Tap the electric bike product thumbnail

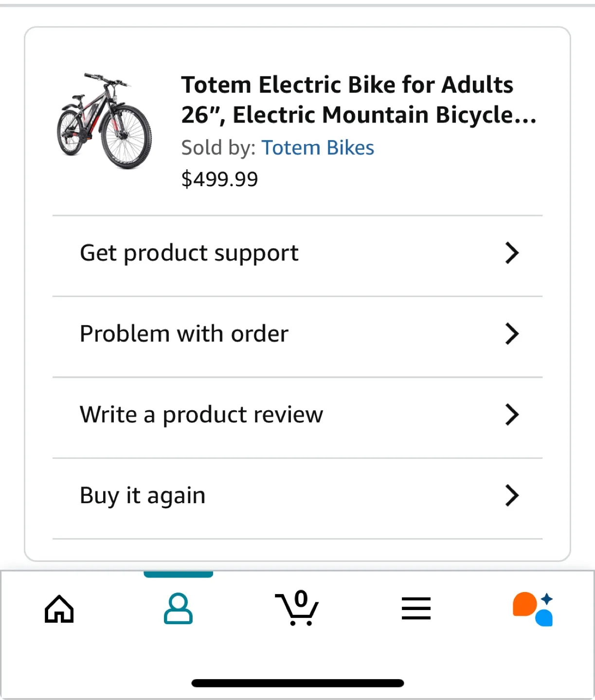(104, 121)
